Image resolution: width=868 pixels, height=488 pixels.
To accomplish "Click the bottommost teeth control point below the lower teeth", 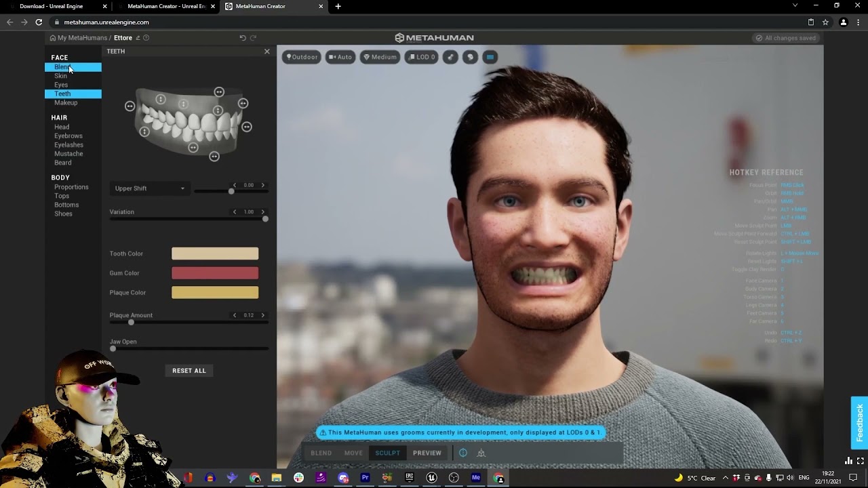I will coord(214,157).
